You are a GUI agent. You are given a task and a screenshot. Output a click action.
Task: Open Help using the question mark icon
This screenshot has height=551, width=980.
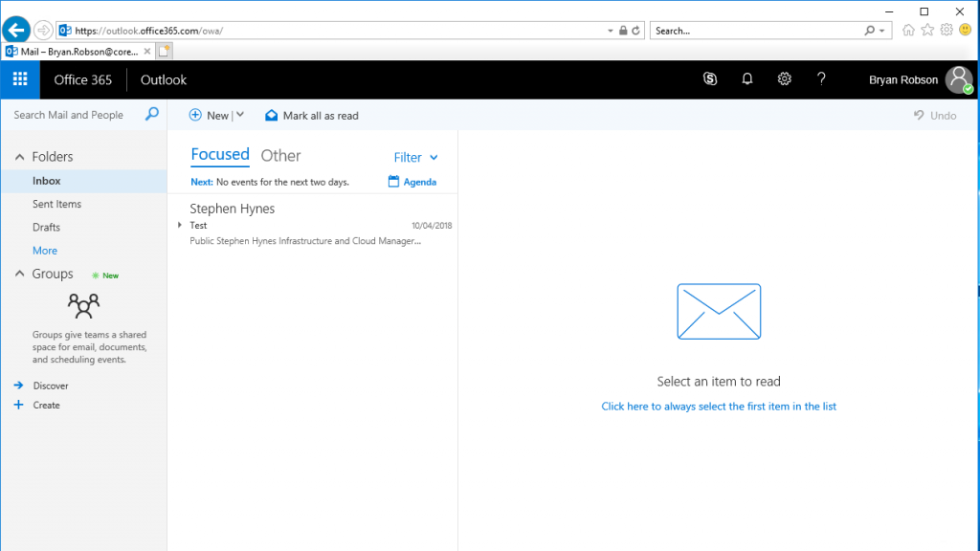(x=821, y=79)
